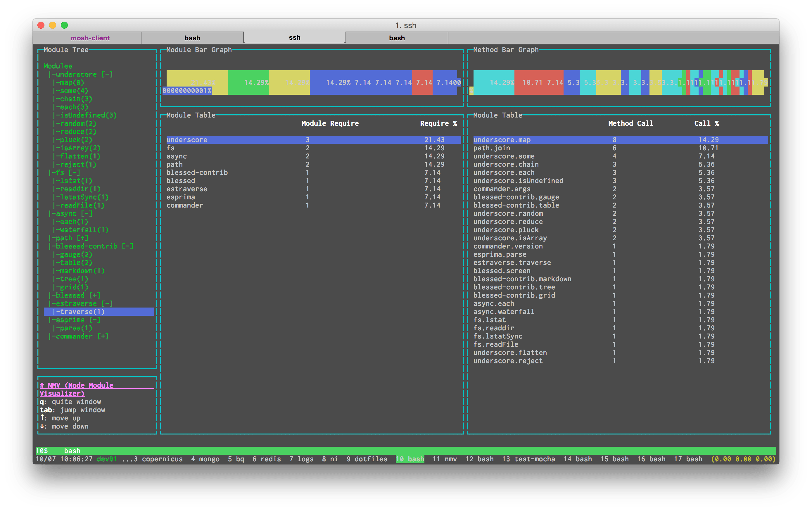Image resolution: width=812 pixels, height=511 pixels.
Task: Switch to the mosh-client tab
Action: click(90, 38)
